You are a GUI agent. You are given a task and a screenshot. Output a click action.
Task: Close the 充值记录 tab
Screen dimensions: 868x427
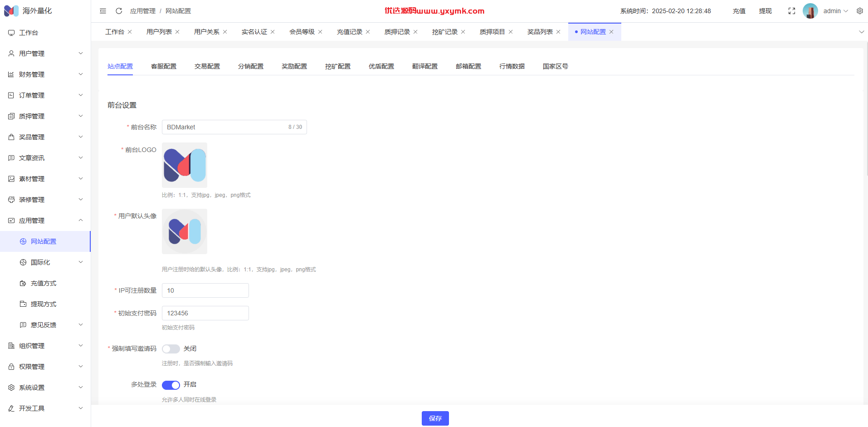pos(368,32)
